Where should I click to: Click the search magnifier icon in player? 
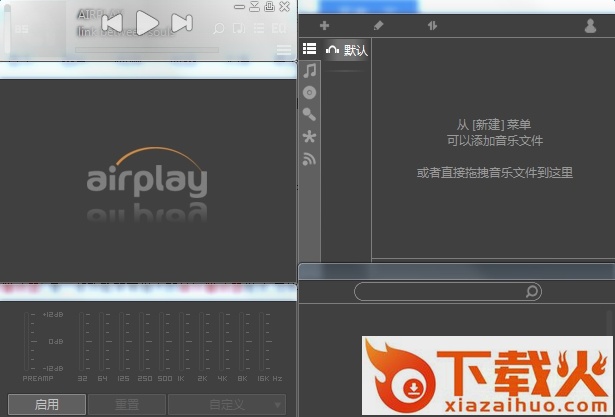point(219,28)
